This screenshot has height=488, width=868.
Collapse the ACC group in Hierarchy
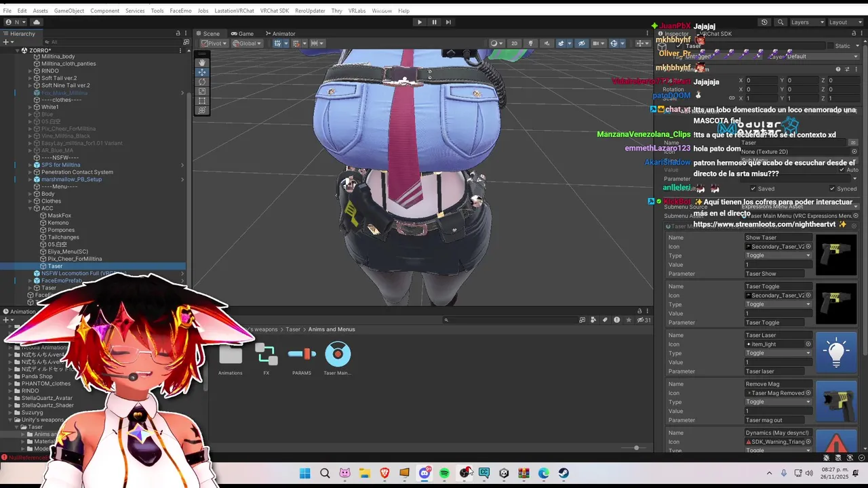[31, 208]
